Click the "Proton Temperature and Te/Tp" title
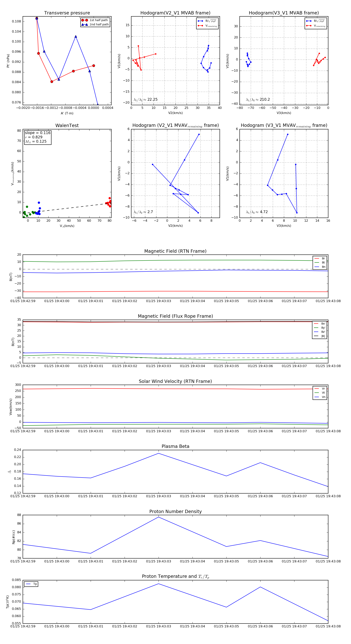351x644 pixels. click(175, 576)
